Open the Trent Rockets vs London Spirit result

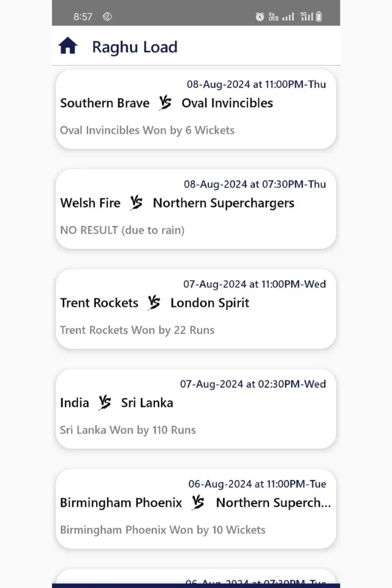[195, 308]
